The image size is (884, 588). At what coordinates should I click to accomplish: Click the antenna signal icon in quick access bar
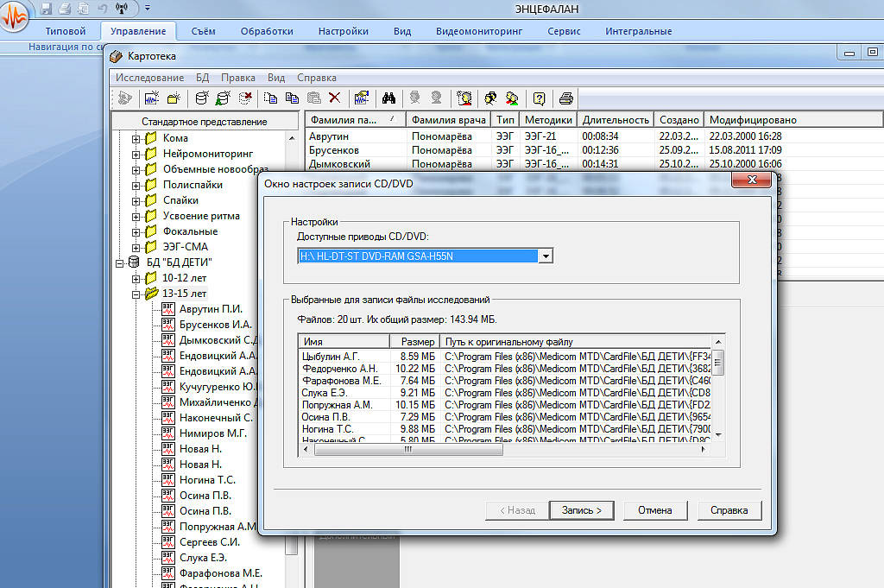(x=121, y=9)
